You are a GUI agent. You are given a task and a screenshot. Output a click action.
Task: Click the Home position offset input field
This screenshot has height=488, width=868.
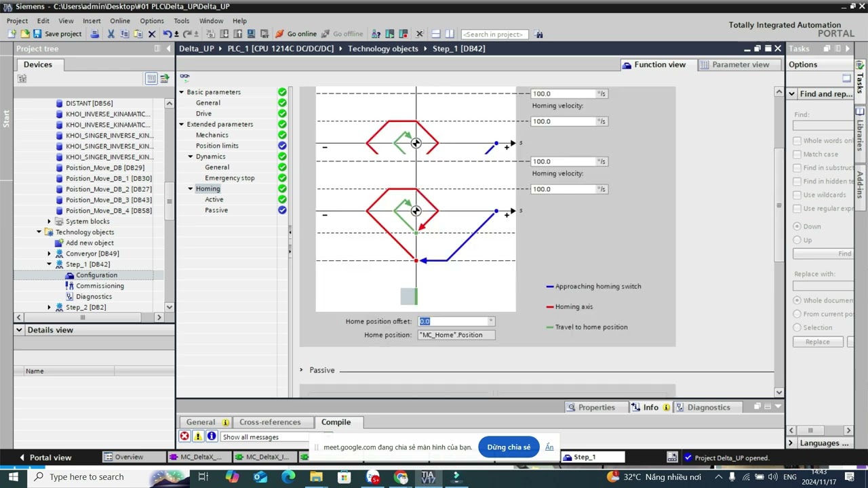coord(452,321)
